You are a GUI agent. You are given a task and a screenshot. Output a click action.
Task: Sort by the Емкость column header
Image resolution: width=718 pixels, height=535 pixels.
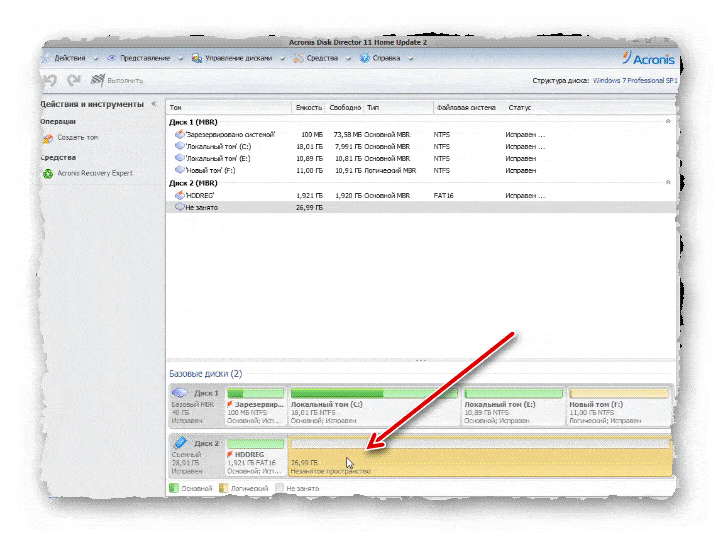click(x=309, y=108)
